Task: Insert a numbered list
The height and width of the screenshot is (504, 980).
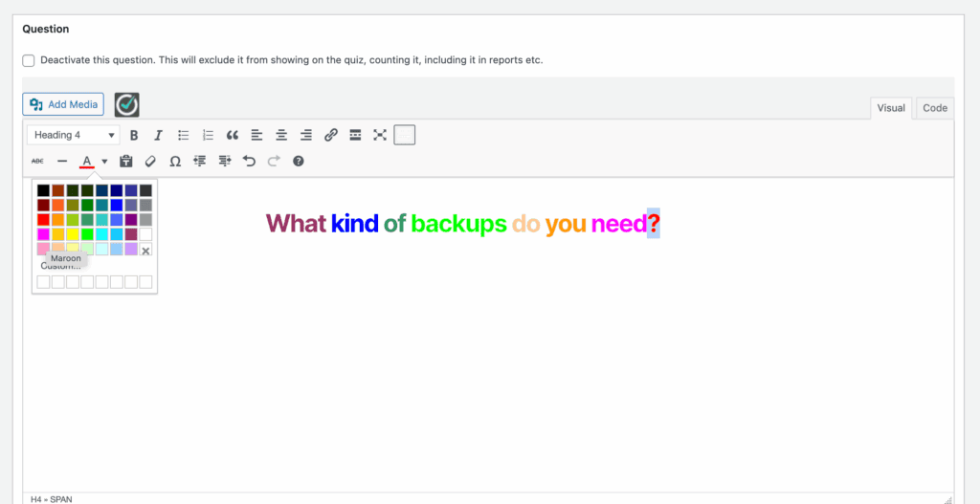Action: click(x=208, y=135)
